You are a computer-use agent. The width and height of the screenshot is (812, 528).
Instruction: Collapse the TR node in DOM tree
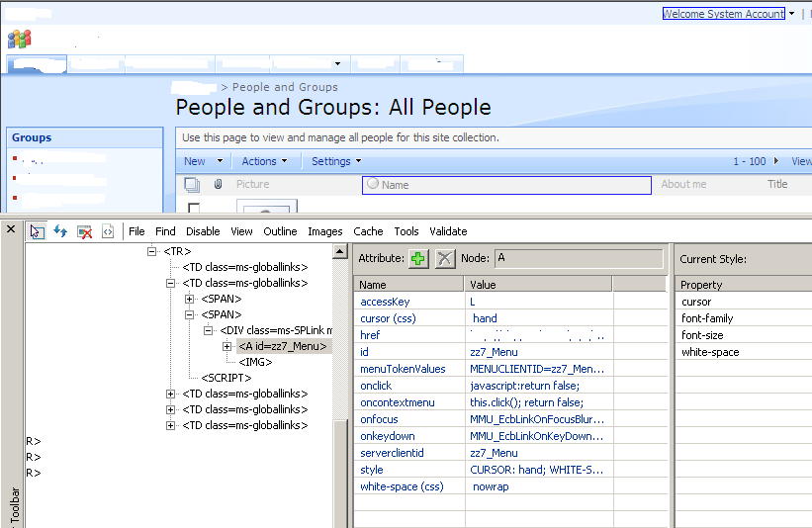click(x=151, y=251)
